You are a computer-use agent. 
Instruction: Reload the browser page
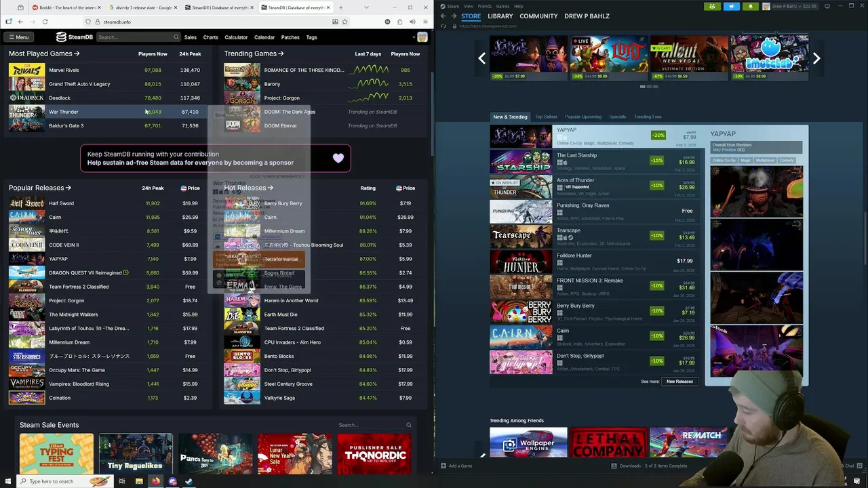pos(45,22)
